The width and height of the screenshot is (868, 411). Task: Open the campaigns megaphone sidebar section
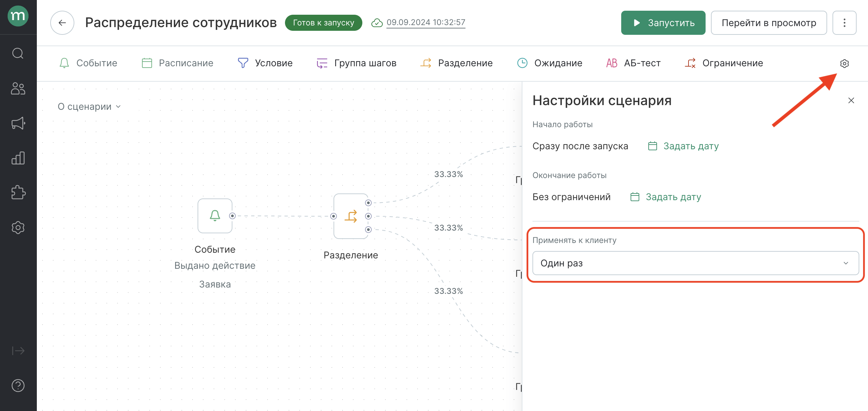click(18, 123)
